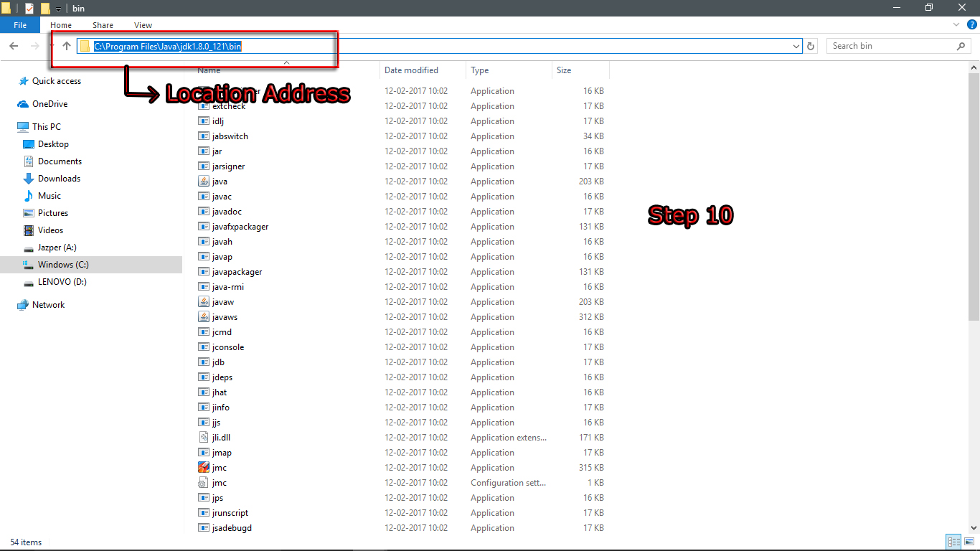Switch to the View ribbon tab
This screenshot has width=980, height=551.
pyautogui.click(x=142, y=24)
